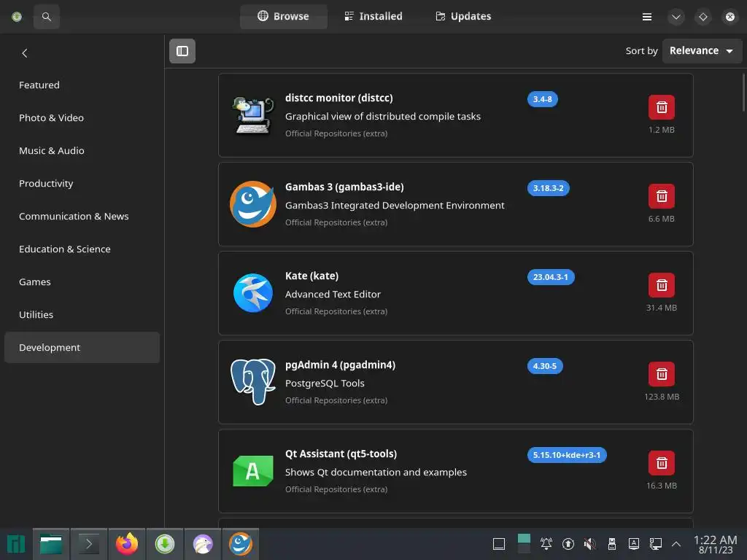Viewport: 747px width, 560px height.
Task: Click the Kate editor icon
Action: point(253,293)
